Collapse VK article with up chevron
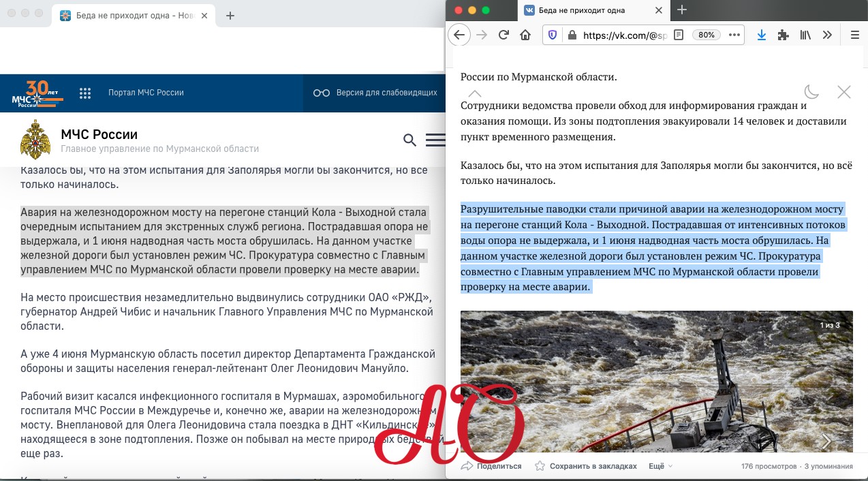Screen dimensions: 868x481 pos(475,93)
